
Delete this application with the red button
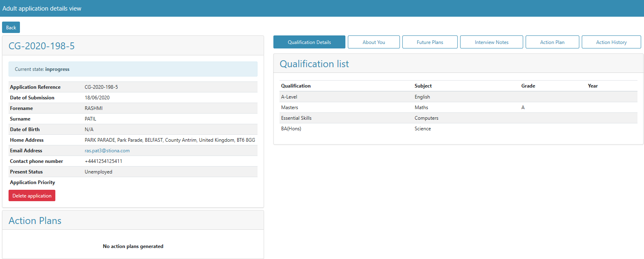[x=32, y=195]
